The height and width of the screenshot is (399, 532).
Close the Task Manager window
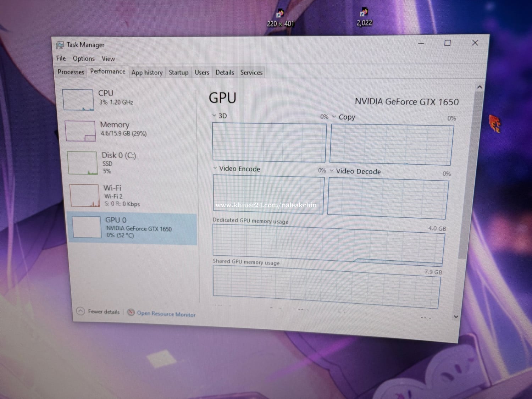click(475, 43)
